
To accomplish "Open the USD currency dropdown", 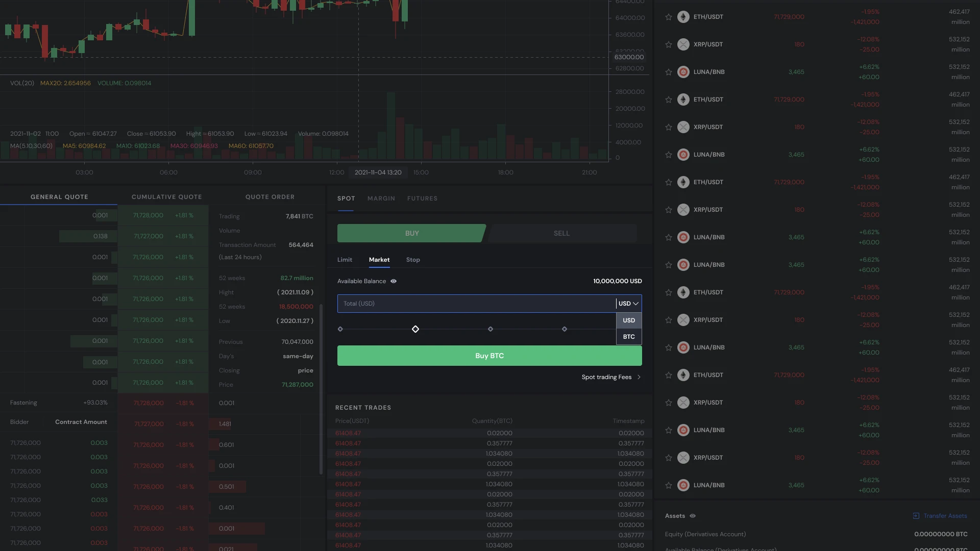I will (x=628, y=304).
